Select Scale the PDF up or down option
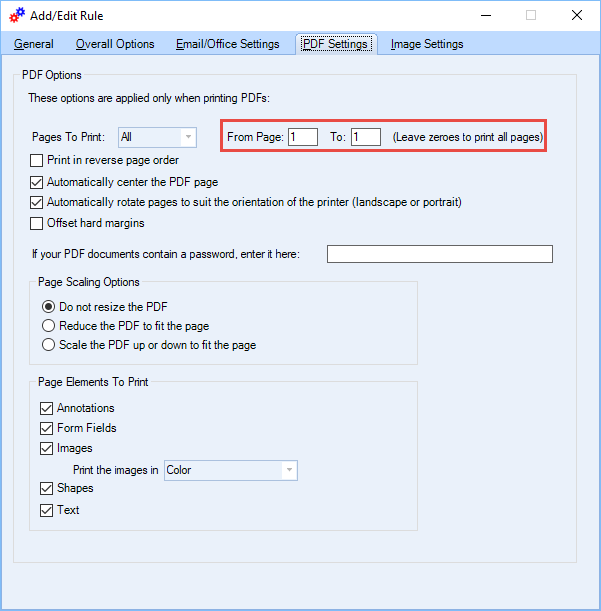This screenshot has height=611, width=601. point(48,345)
